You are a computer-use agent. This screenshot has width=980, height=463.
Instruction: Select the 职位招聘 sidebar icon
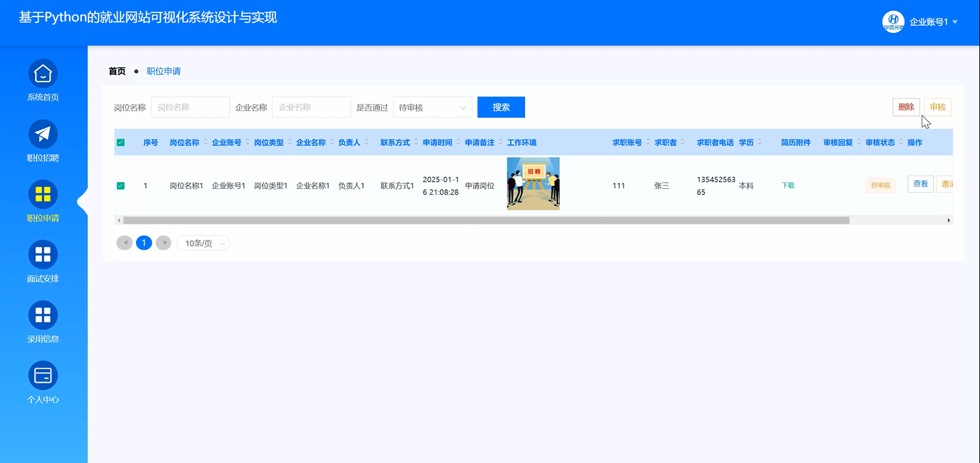(x=43, y=134)
